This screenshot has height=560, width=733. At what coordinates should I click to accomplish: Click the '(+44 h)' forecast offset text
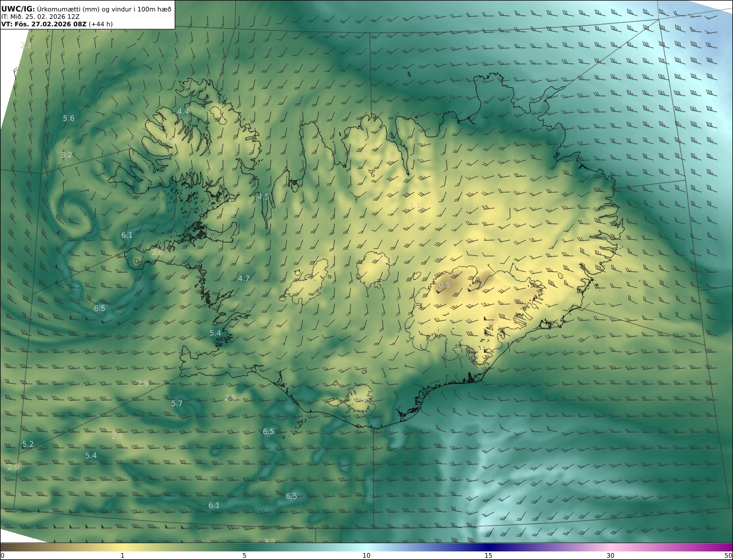pos(101,24)
